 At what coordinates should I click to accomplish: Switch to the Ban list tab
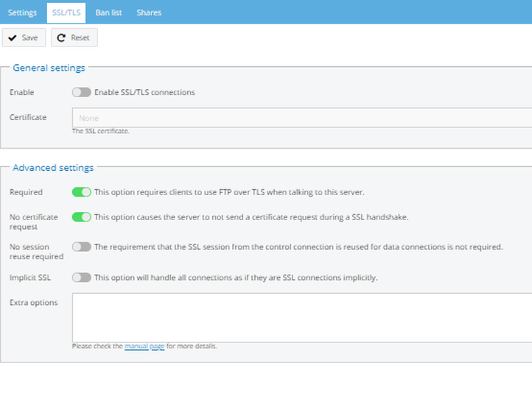pos(108,13)
